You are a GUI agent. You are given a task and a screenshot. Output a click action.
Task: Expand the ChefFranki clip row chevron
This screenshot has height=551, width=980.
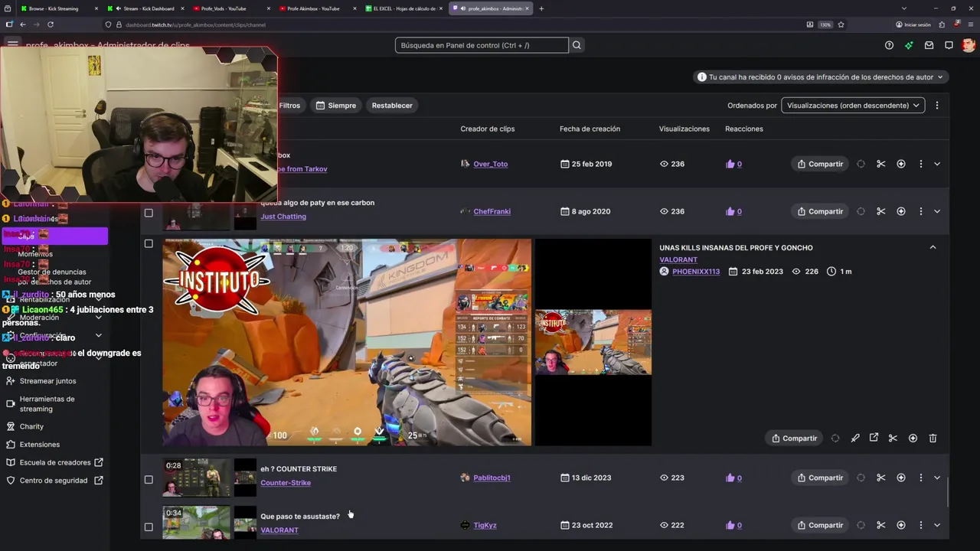pos(937,211)
